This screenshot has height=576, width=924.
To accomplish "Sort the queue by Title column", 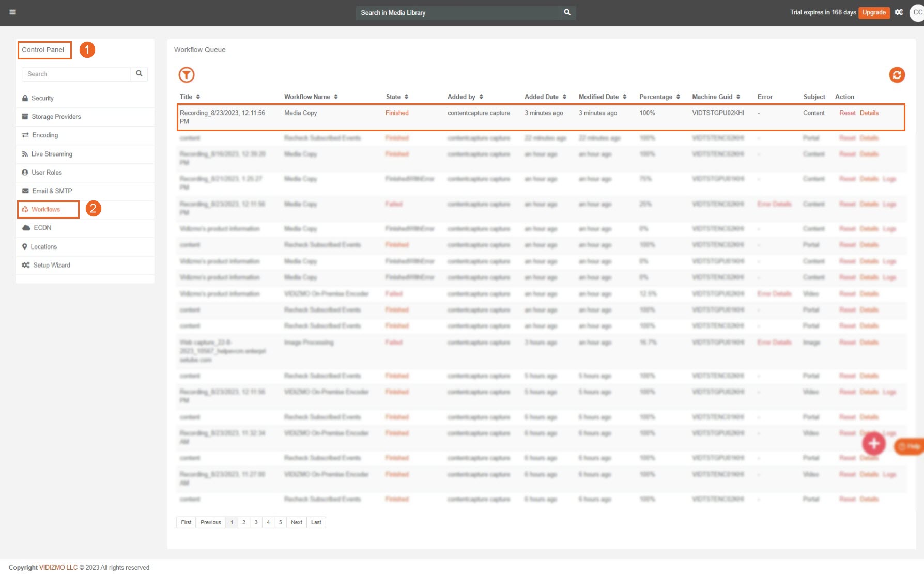I will pos(190,97).
